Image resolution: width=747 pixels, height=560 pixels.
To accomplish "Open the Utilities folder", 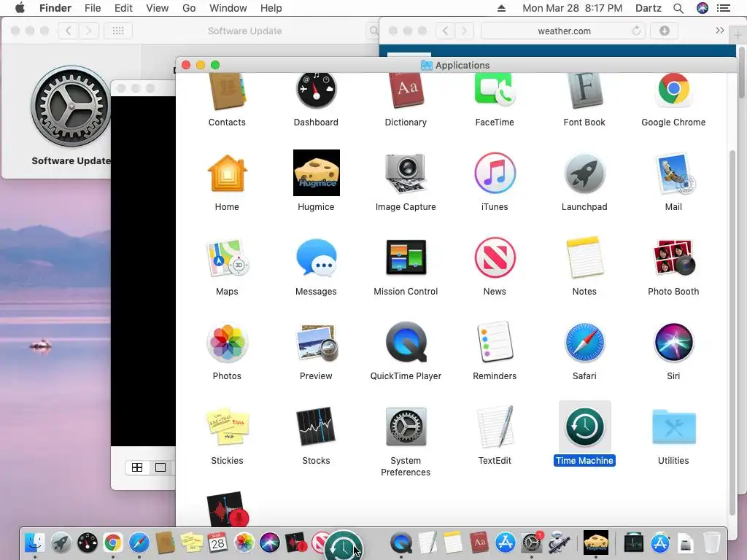I will 673,427.
